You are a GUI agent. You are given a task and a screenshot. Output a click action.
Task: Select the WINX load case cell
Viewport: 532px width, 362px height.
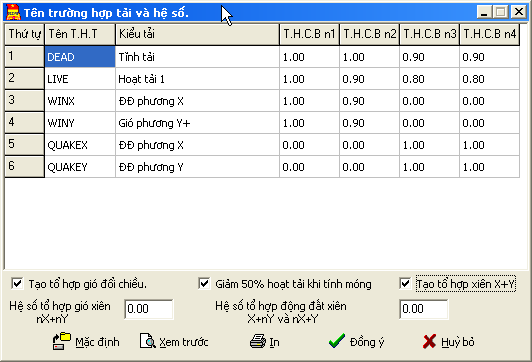(80, 101)
